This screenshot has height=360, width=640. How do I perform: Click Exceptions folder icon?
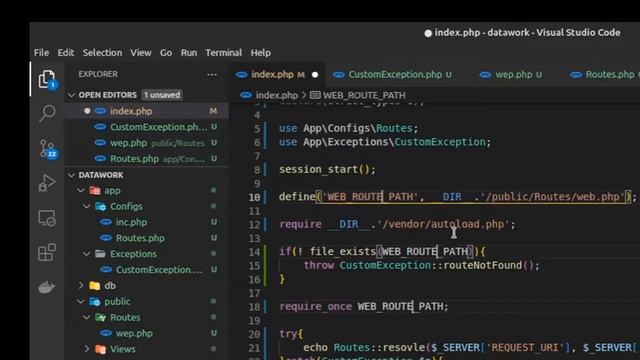pos(100,254)
